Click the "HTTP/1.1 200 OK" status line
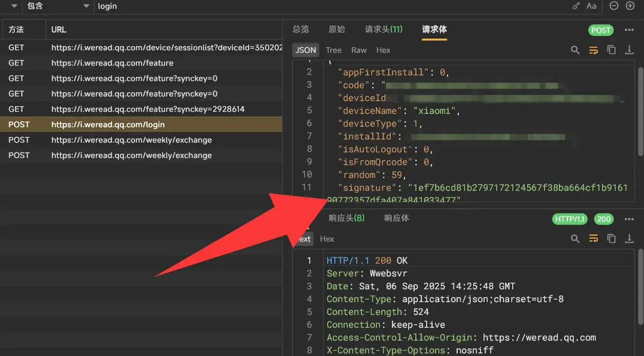644x356 pixels. point(367,261)
